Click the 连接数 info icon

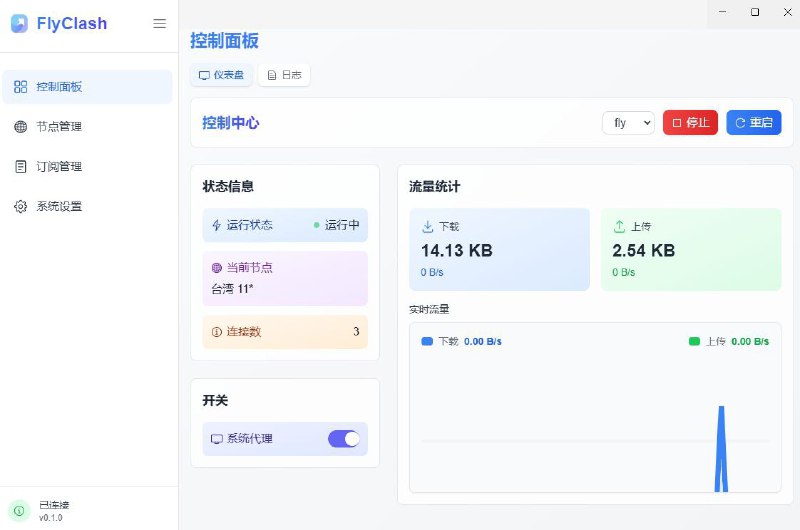(x=217, y=332)
